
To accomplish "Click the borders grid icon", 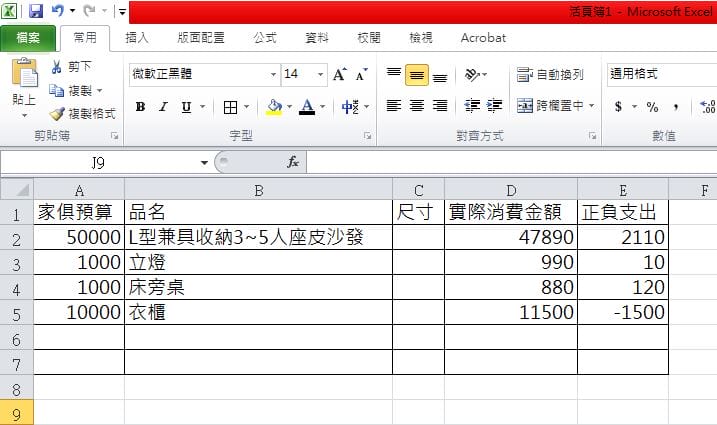I will click(x=230, y=108).
